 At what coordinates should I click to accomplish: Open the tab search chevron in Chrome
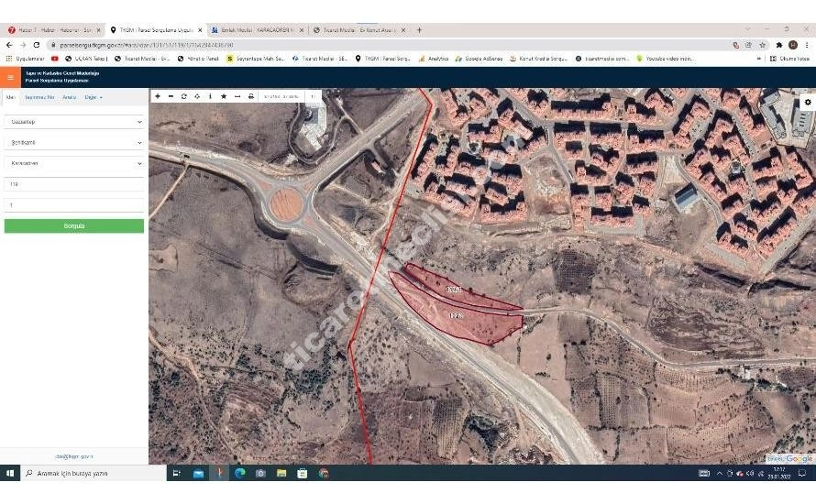pos(747,29)
